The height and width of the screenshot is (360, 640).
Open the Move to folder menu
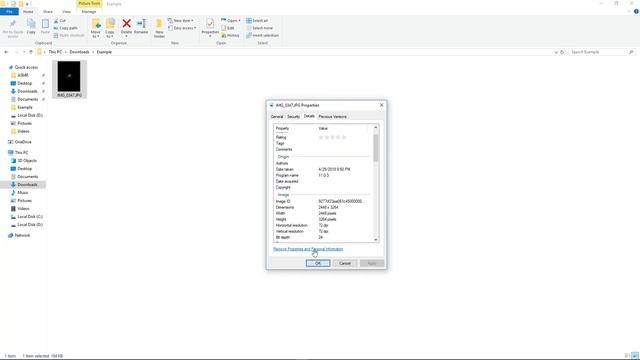click(96, 28)
